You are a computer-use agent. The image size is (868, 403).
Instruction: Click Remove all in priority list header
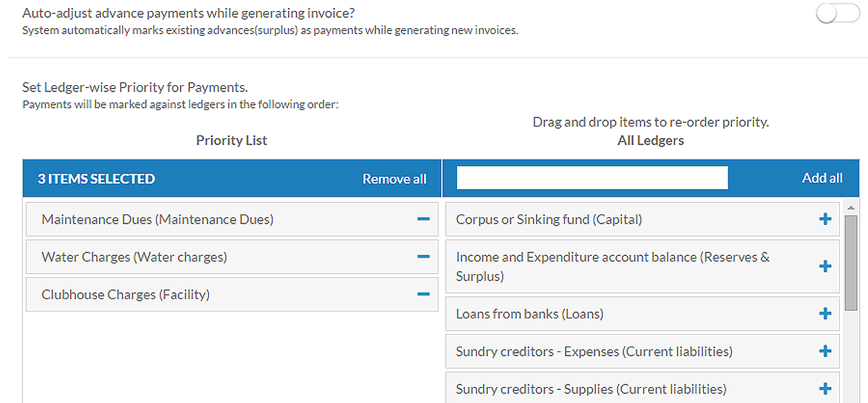[394, 179]
